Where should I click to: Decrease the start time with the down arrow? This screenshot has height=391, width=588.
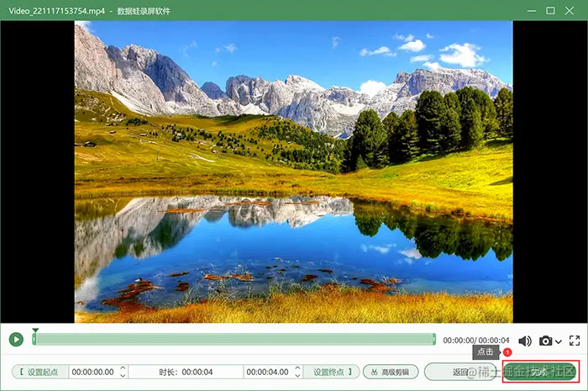coord(123,375)
